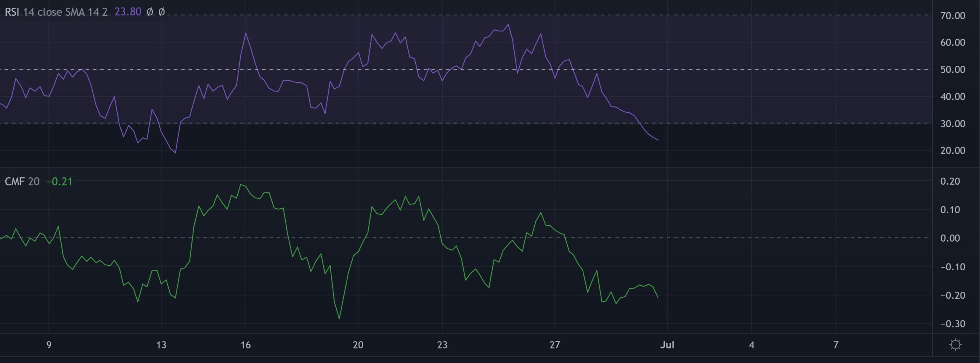The width and height of the screenshot is (980, 363).
Task: Select date 13 on the time axis
Action: coord(161,345)
